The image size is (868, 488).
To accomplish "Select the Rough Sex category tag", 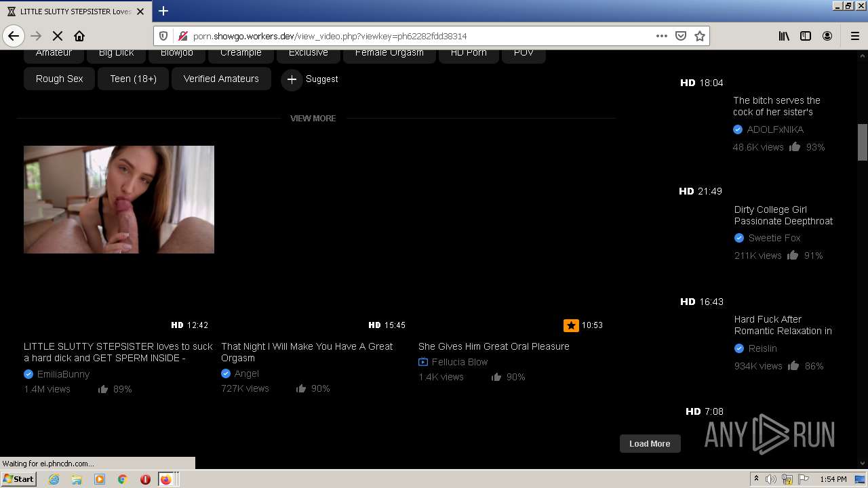I will [60, 79].
